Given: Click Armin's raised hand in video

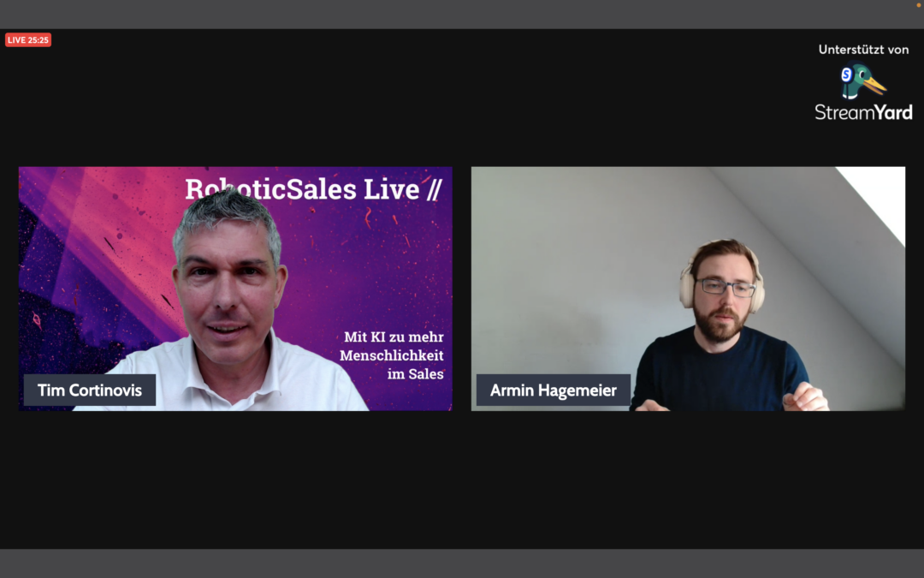Looking at the screenshot, I should pyautogui.click(x=805, y=397).
